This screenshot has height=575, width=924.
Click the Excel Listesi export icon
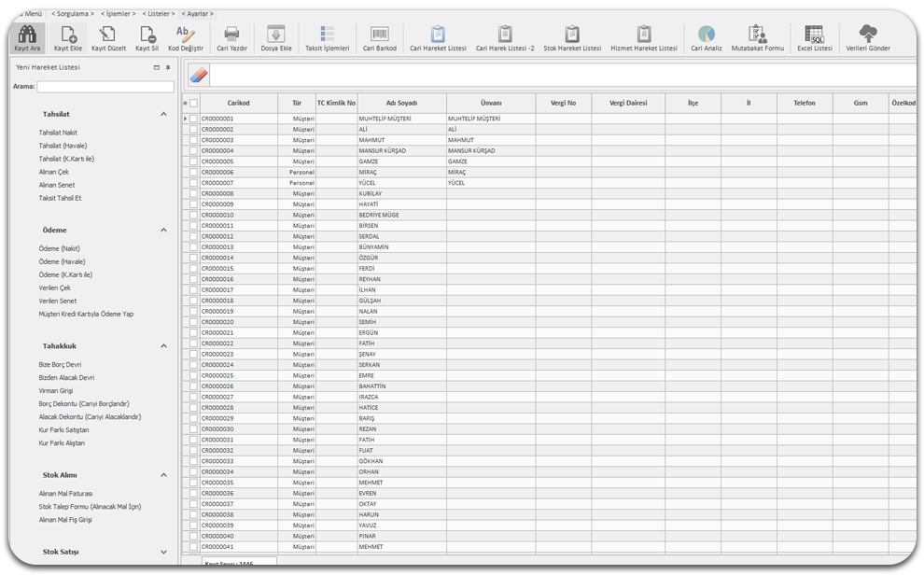click(x=814, y=35)
